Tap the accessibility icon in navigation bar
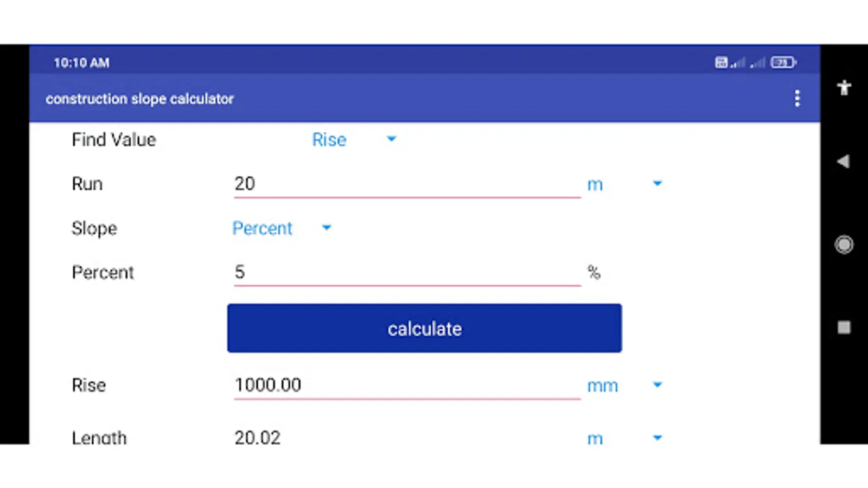 point(844,88)
